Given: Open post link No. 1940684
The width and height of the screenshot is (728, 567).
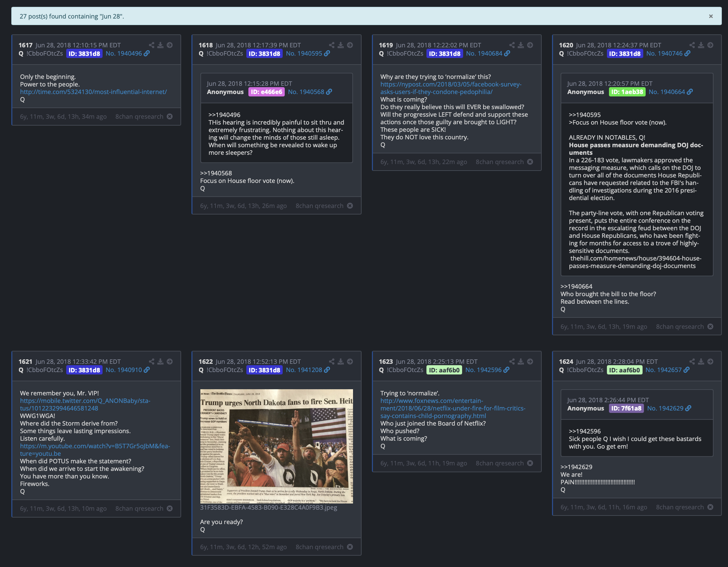Looking at the screenshot, I should click(488, 54).
